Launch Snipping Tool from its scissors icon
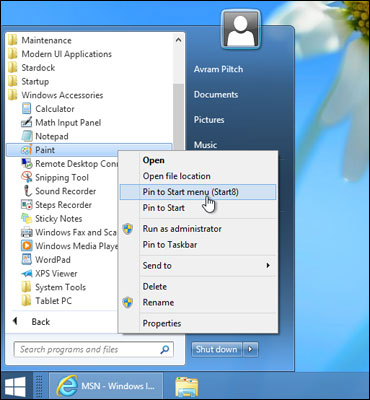 click(x=26, y=177)
